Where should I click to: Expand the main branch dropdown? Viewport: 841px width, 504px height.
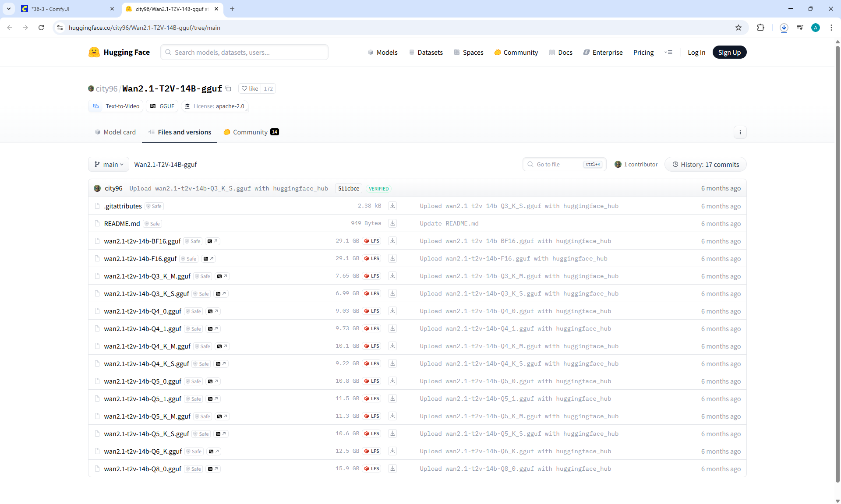[x=109, y=165]
